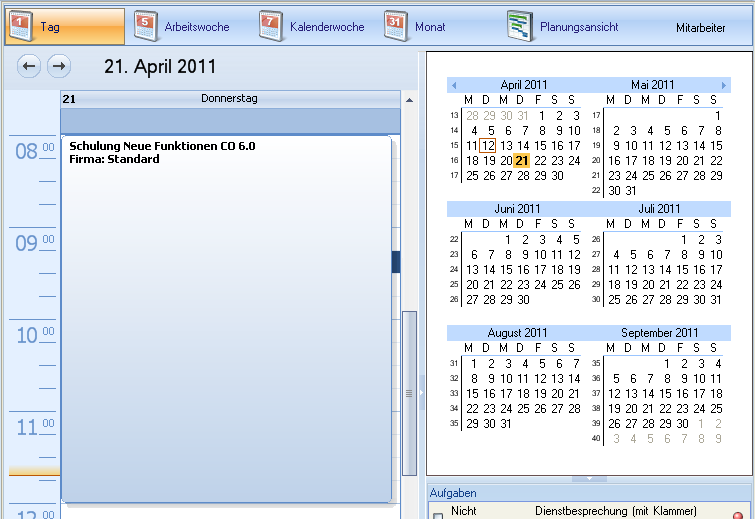Select April 12 in the mini calendar
Screen dimensions: 755x519
487,145
